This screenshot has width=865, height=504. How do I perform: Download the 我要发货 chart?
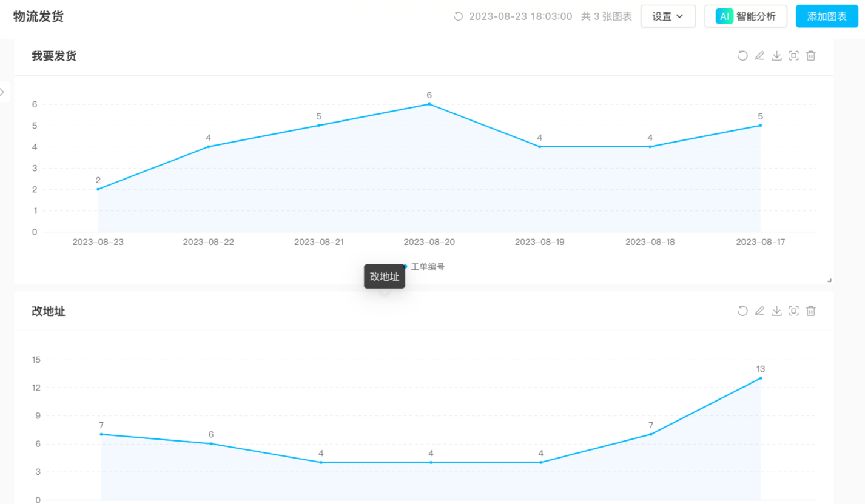[x=776, y=56]
